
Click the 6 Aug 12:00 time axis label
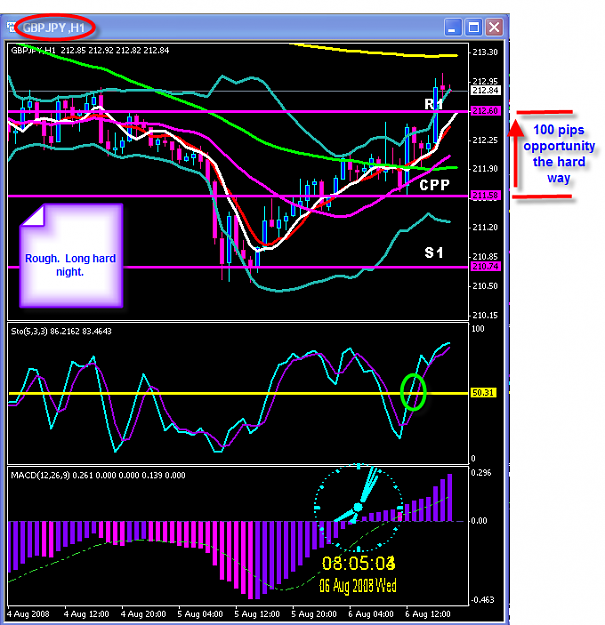click(428, 614)
